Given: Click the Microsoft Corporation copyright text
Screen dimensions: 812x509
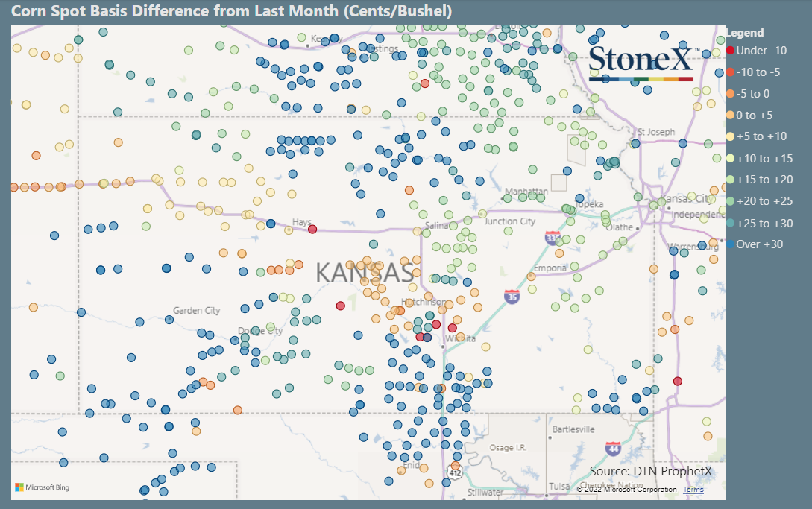Looking at the screenshot, I should click(x=626, y=490).
